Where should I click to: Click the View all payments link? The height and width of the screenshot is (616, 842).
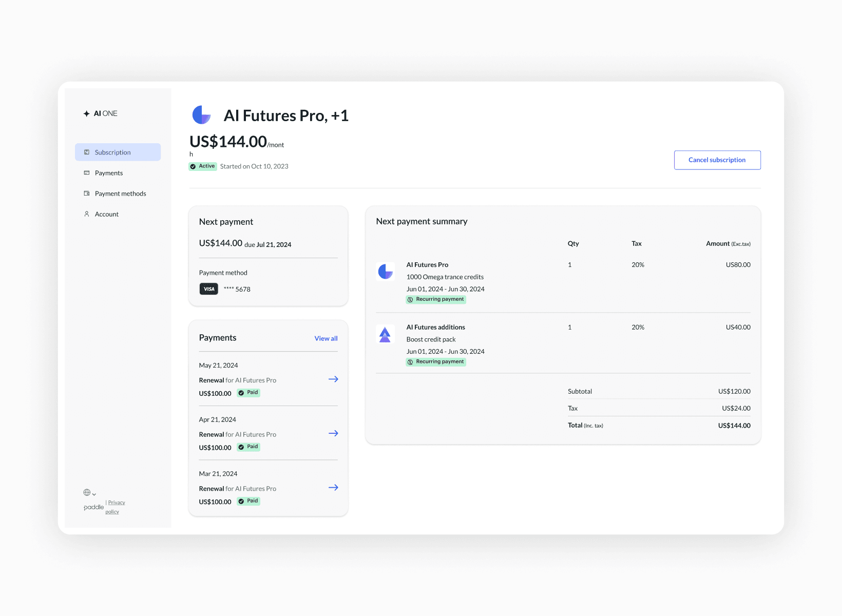pyautogui.click(x=326, y=338)
